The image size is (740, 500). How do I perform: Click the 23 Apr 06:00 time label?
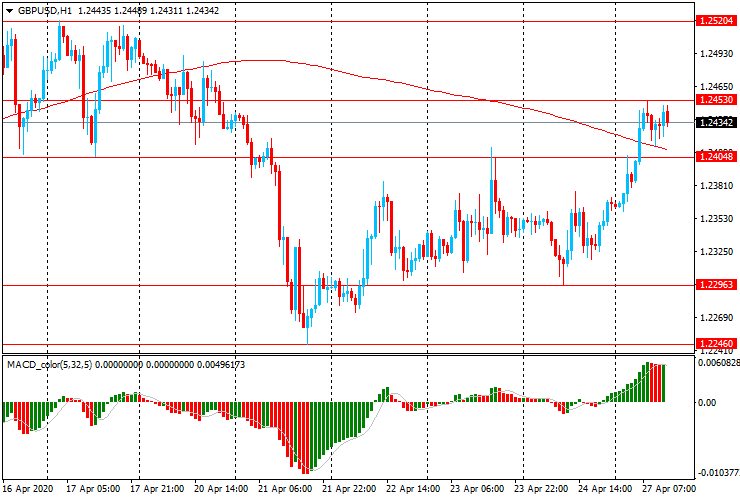pos(477,489)
